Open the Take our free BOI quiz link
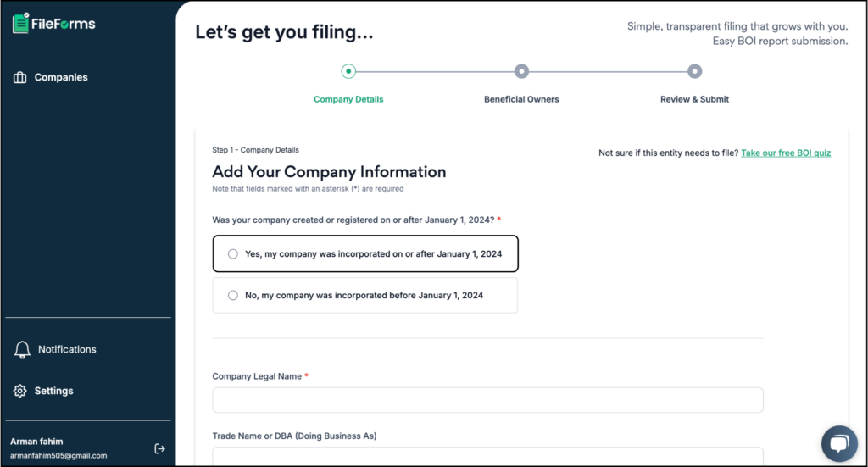868x467 pixels. pyautogui.click(x=786, y=153)
